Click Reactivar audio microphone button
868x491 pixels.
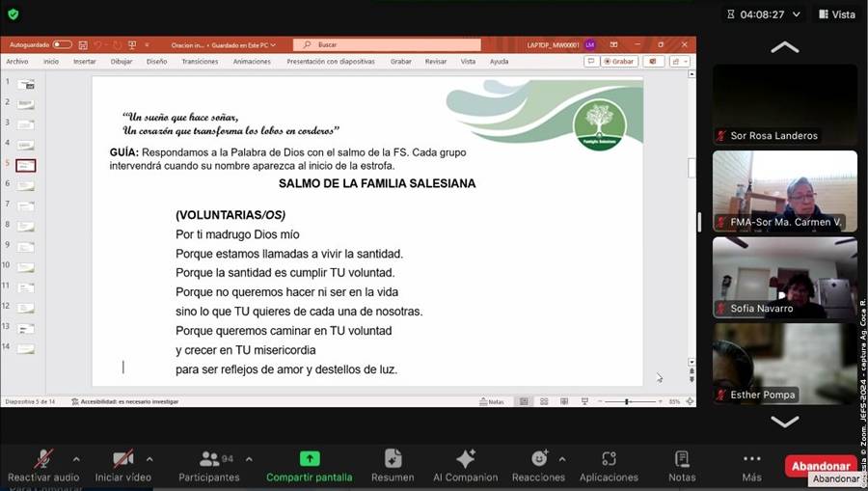(x=43, y=466)
